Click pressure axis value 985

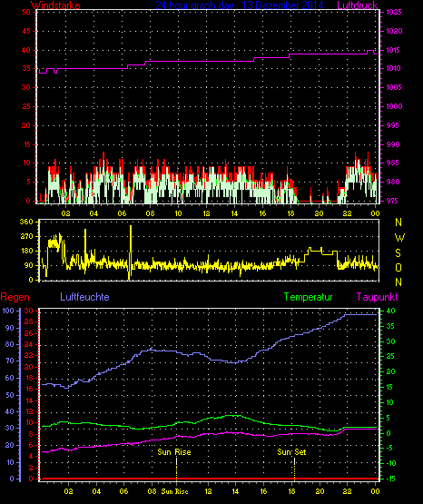[393, 163]
